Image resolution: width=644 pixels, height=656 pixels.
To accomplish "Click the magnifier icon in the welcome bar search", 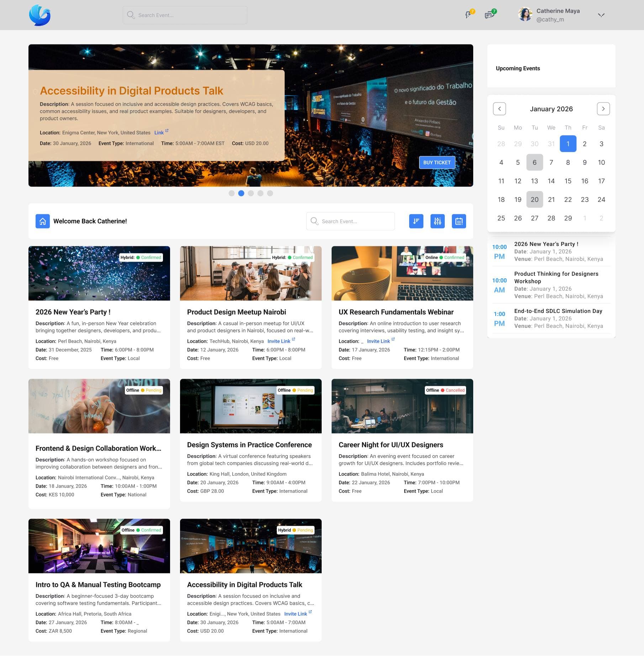I will click(314, 221).
